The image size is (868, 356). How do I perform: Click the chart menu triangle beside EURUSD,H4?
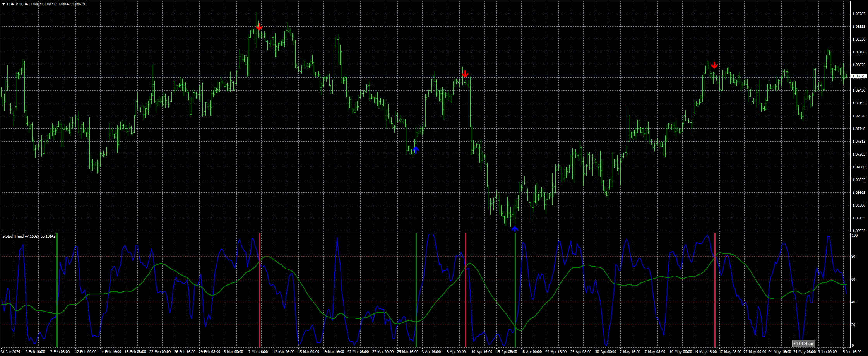coord(3,4)
